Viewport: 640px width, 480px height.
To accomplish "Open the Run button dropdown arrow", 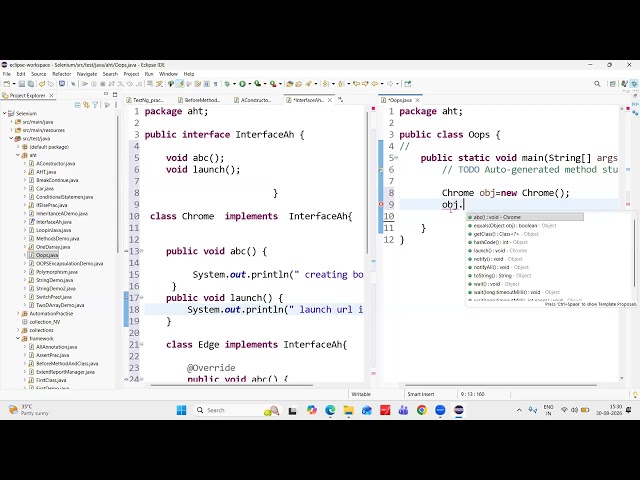I will click(249, 84).
